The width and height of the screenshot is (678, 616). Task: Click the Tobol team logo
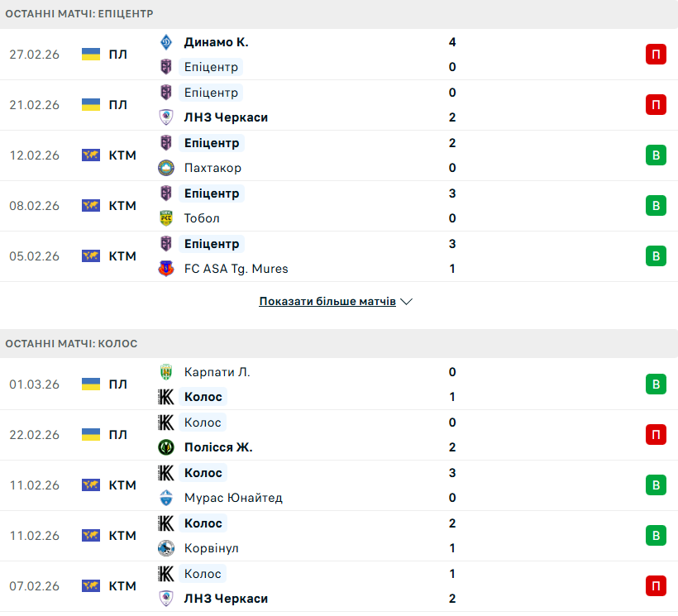coord(166,218)
